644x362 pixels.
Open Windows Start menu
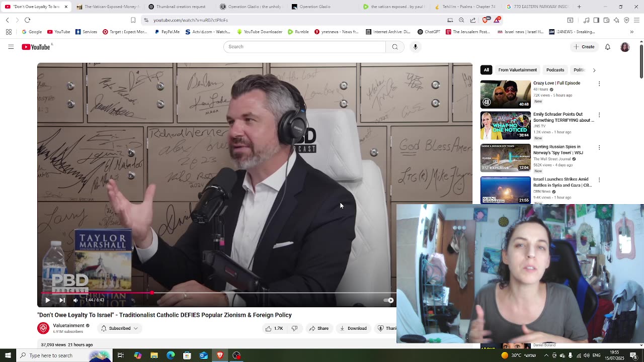point(8,355)
